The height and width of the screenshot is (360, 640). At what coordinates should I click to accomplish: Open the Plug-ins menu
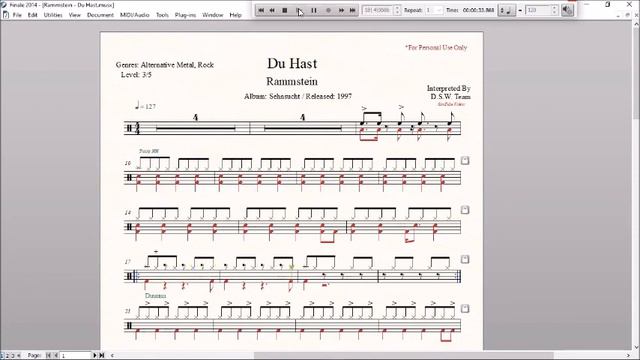[185, 15]
